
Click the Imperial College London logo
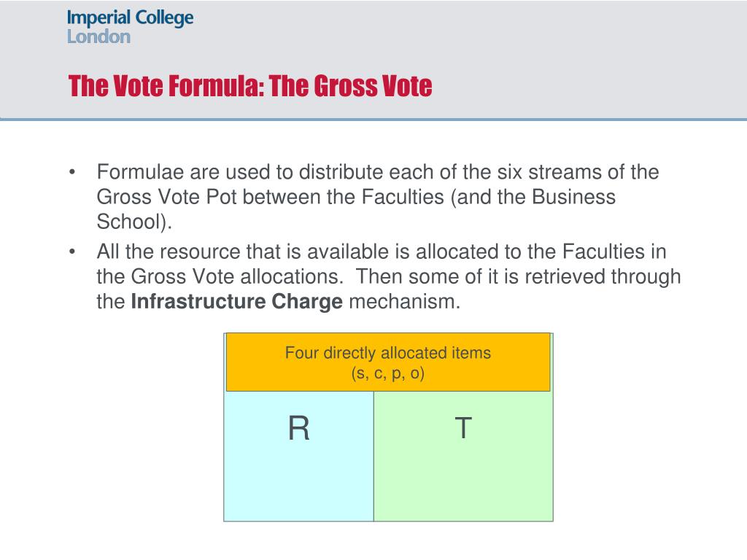(130, 27)
